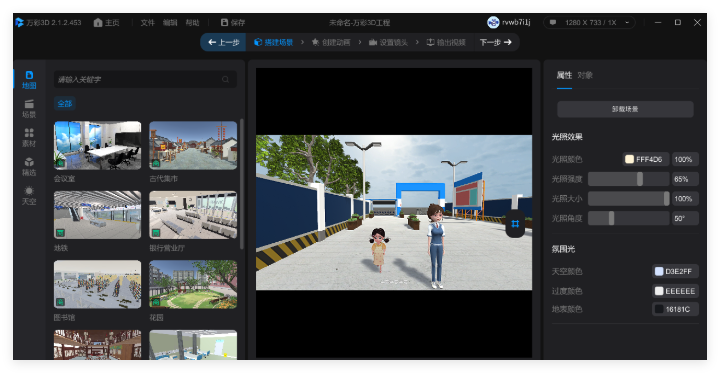Switch to the 属性 tab

click(x=564, y=75)
